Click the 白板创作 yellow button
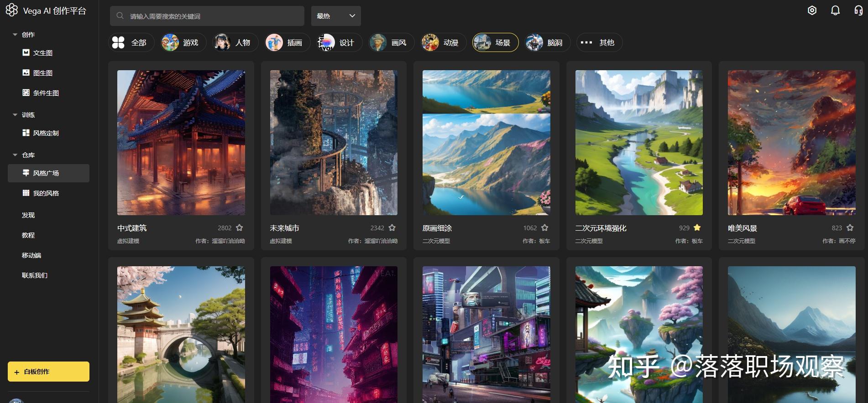The width and height of the screenshot is (868, 403). click(48, 372)
